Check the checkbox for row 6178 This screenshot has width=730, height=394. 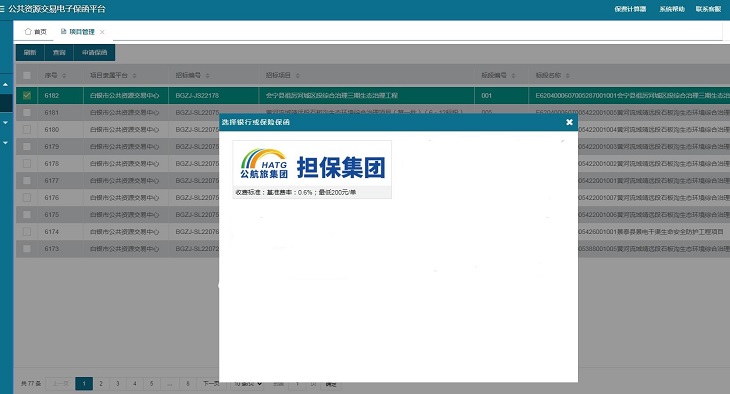click(27, 163)
